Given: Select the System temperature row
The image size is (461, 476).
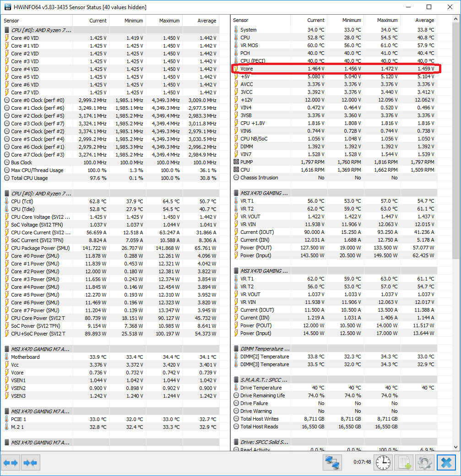Looking at the screenshot, I should 334,30.
